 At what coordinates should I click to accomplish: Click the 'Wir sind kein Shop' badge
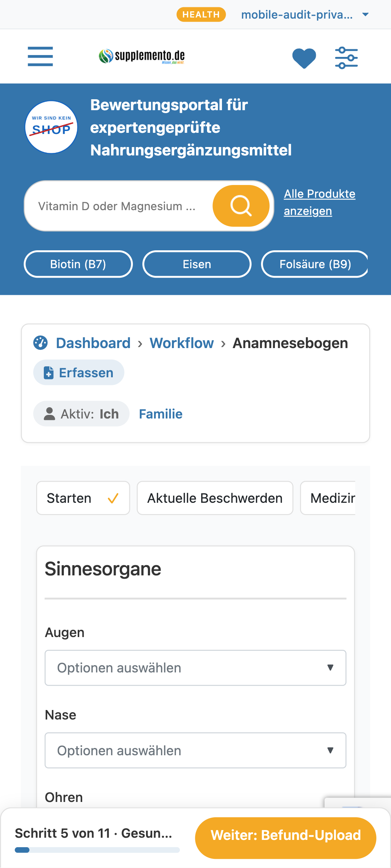pyautogui.click(x=51, y=127)
